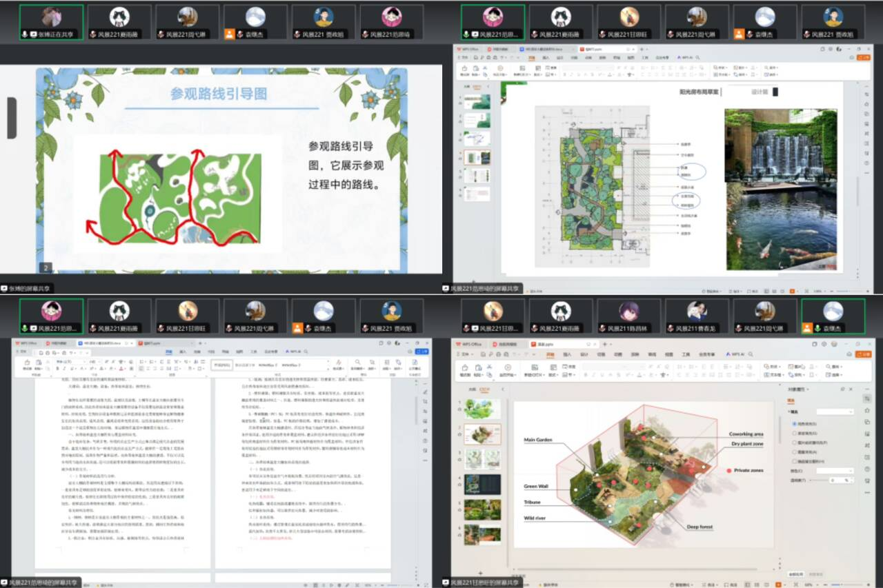Screen dimensions: 883x588
Task: Select the picture or texture fill option
Action: pyautogui.click(x=795, y=443)
